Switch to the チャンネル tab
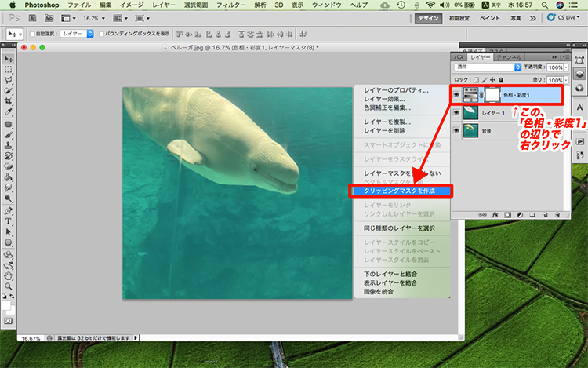This screenshot has height=368, width=588. click(508, 57)
